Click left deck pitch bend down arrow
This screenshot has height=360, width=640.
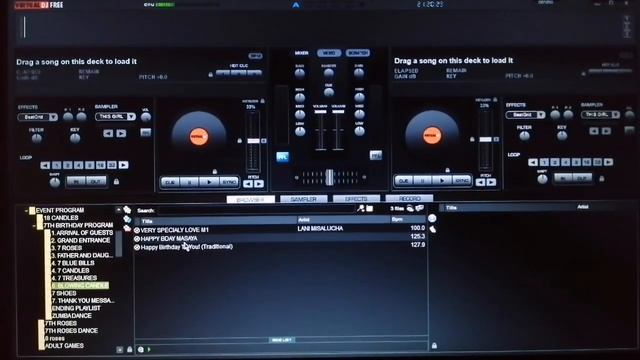248,184
